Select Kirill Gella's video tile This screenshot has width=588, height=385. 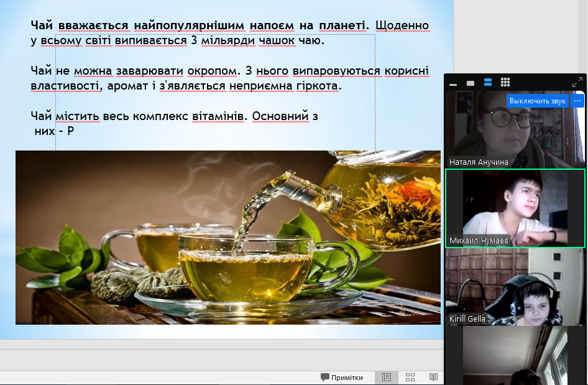515,287
